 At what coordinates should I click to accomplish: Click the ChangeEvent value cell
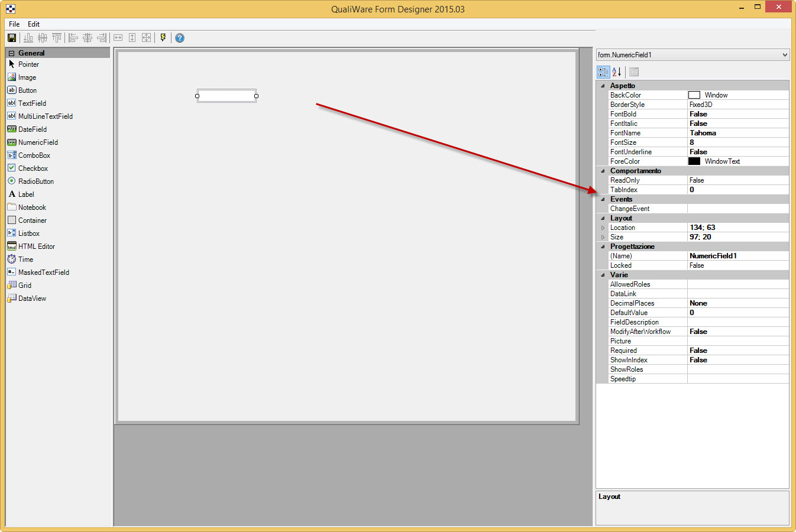tap(738, 209)
